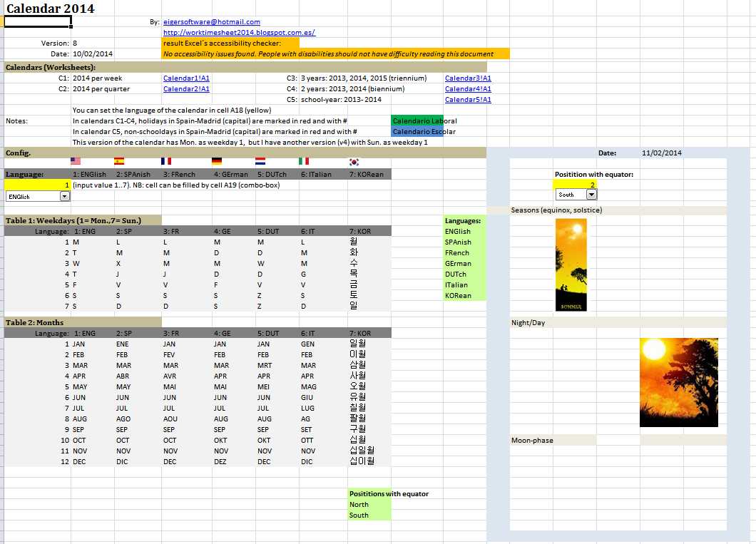The width and height of the screenshot is (756, 544).
Task: Select the yellow language input value cell
Action: (x=37, y=185)
